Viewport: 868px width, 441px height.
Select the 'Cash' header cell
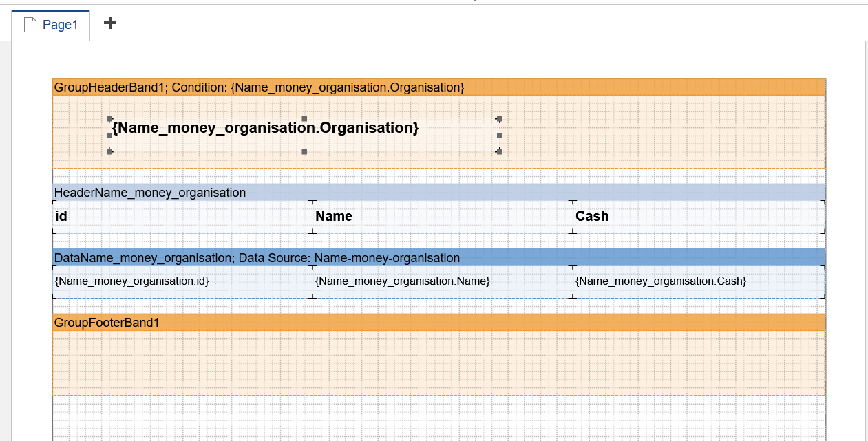(x=699, y=217)
